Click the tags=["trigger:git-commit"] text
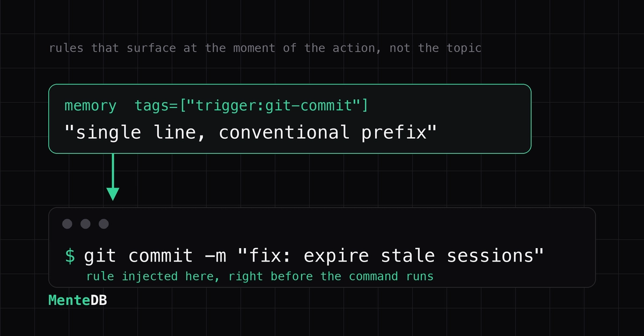Screen dimensions: 644x336 point(252,106)
